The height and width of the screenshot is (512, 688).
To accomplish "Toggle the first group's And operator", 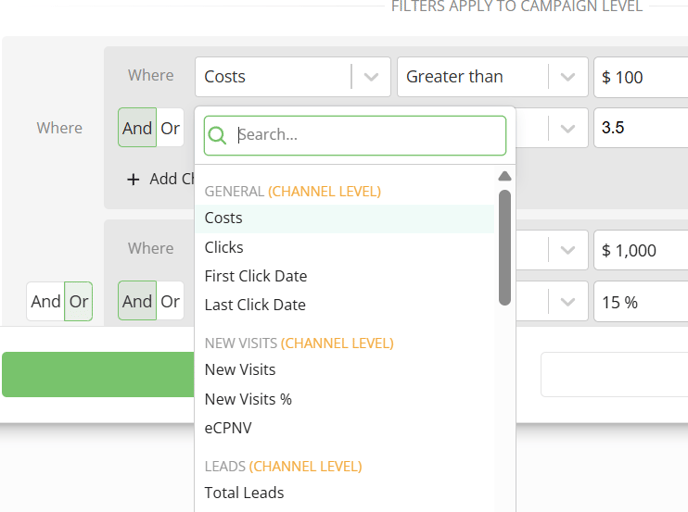I will (137, 128).
